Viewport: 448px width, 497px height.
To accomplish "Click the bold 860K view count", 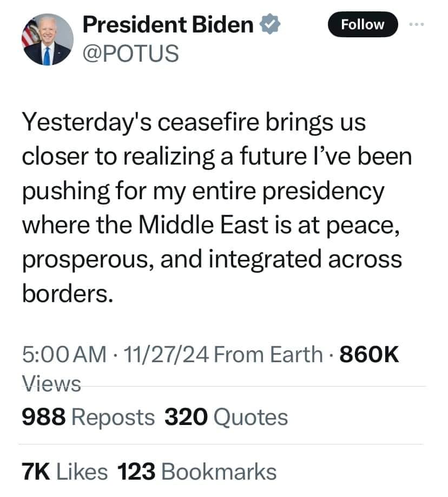I will point(370,355).
